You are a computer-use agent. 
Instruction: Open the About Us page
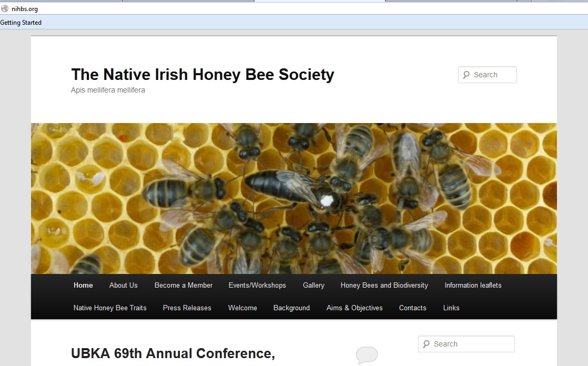pyautogui.click(x=124, y=286)
